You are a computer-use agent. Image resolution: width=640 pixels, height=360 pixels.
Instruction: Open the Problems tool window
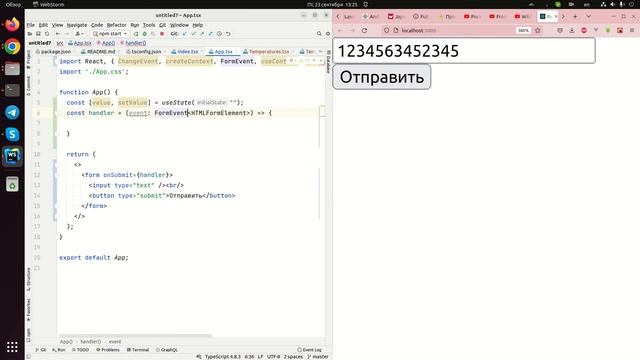click(x=108, y=350)
